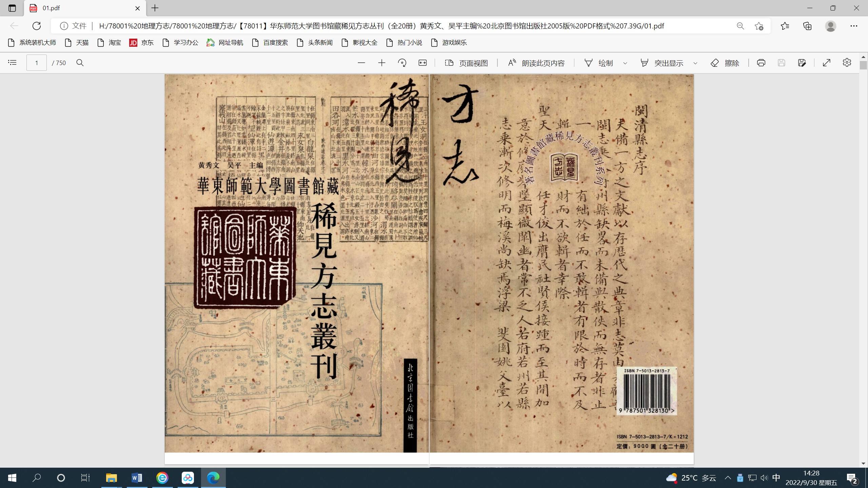Select the 绘制 draw tool

[x=599, y=63]
